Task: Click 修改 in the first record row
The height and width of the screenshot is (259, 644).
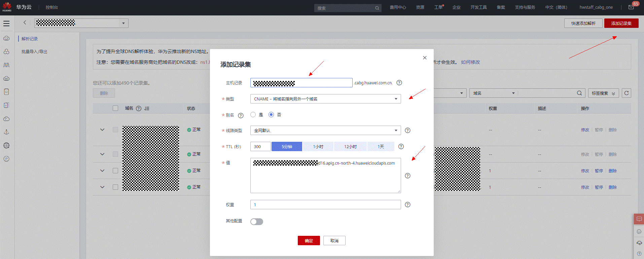Action: [x=585, y=130]
